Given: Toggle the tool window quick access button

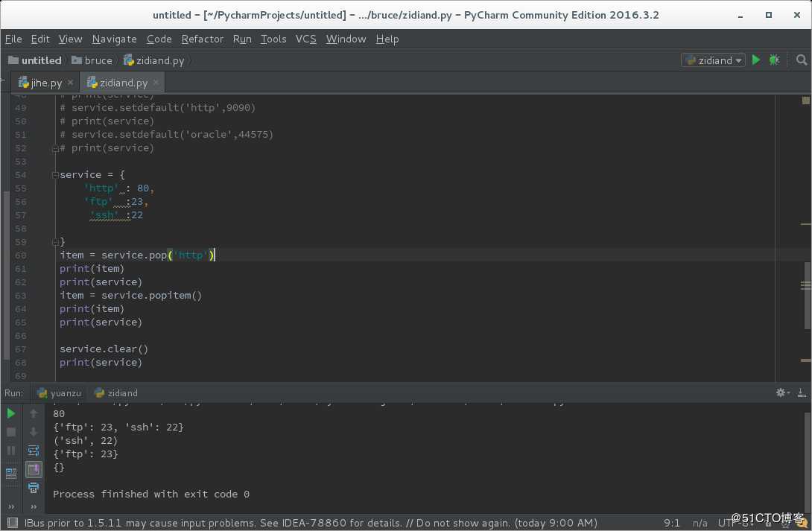Looking at the screenshot, I should [13, 523].
